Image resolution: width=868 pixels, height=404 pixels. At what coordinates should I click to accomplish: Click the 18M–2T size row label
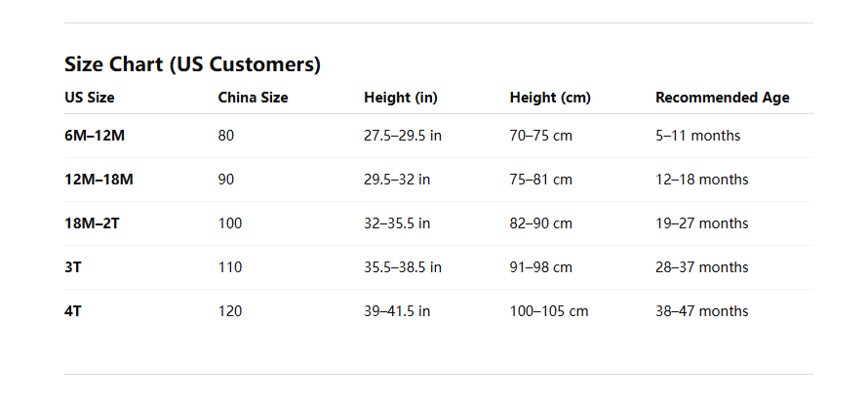click(92, 223)
